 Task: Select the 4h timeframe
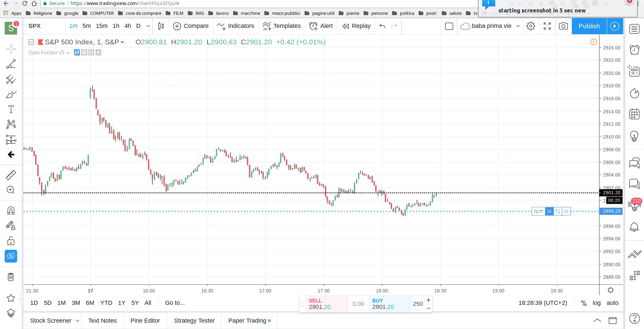coord(128,26)
